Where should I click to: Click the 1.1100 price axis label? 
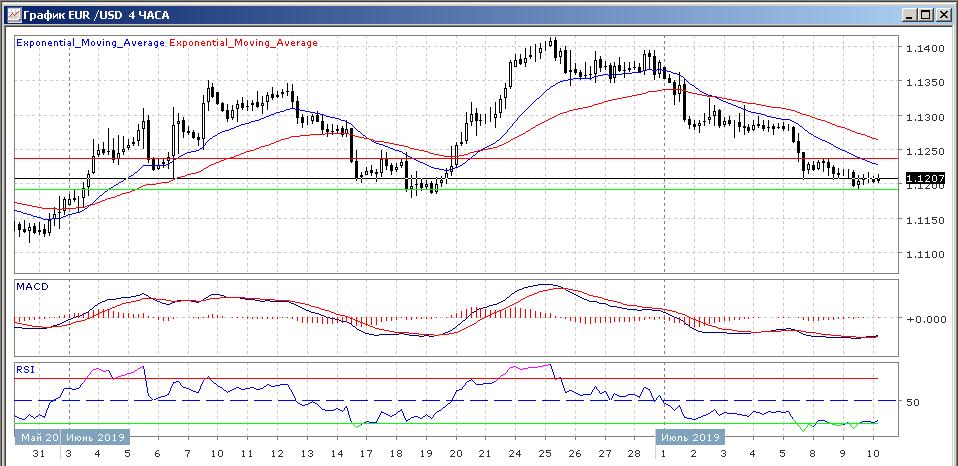pyautogui.click(x=921, y=255)
